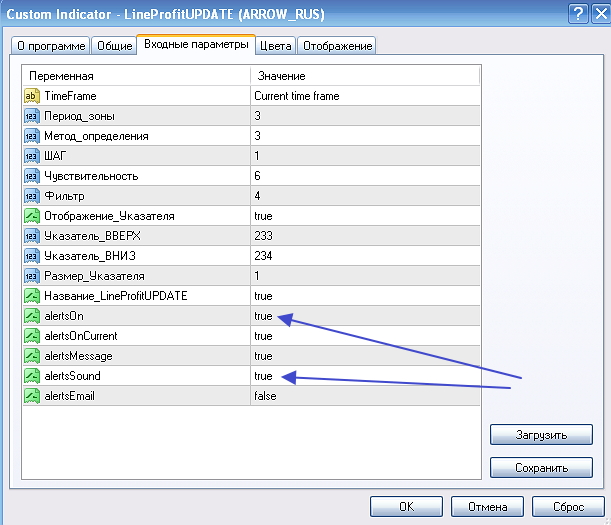This screenshot has width=611, height=525.
Task: Select the ШАГ variable name
Action: 55,156
